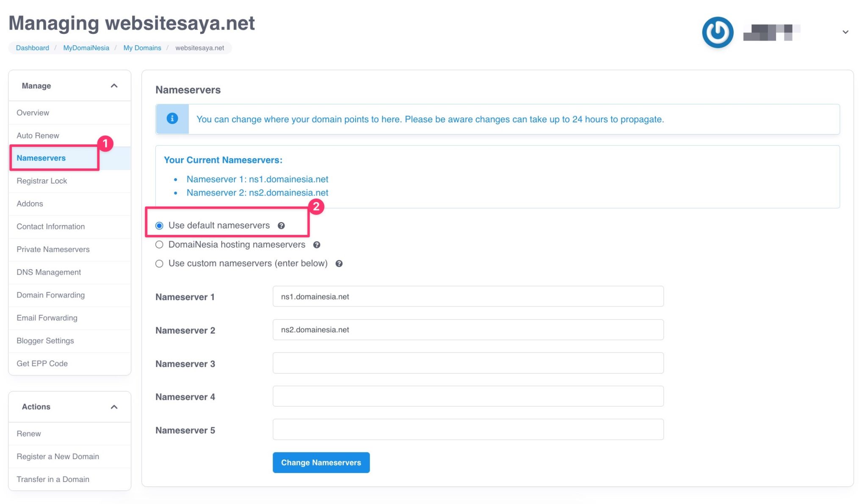
Task: Click the info icon in the propagation notice
Action: tap(172, 119)
